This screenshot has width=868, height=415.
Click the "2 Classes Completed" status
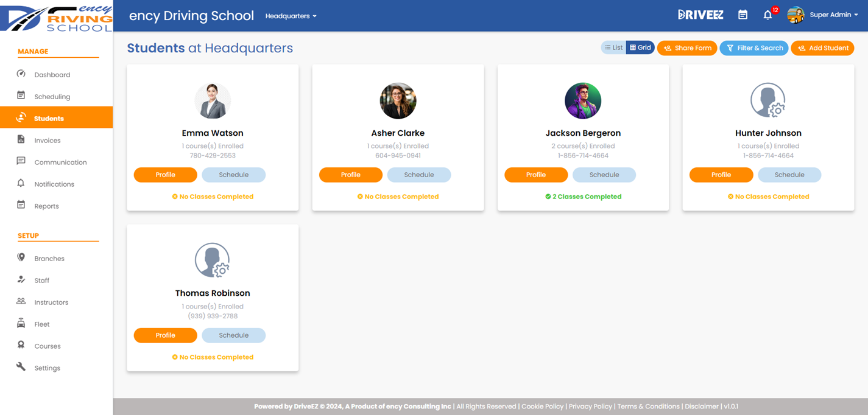[583, 197]
